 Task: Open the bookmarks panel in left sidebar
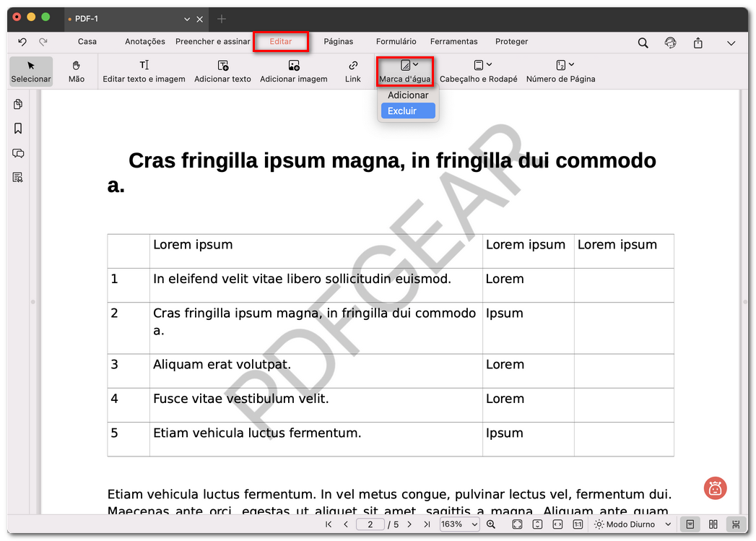[18, 129]
